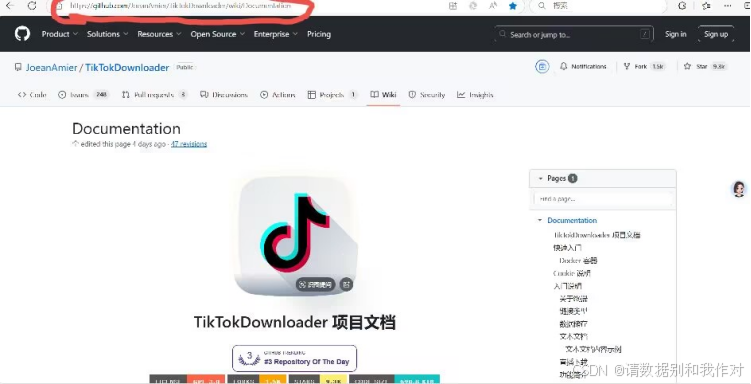
Task: Expand the Resources dropdown menu
Action: (x=159, y=34)
